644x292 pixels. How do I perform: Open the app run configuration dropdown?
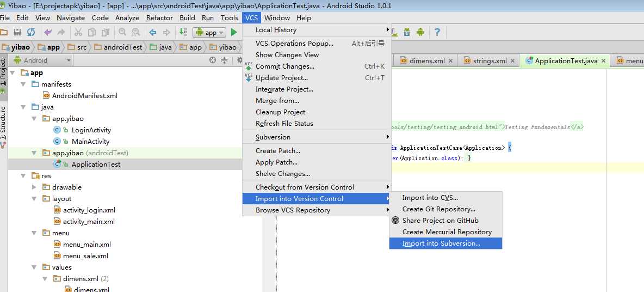click(210, 33)
